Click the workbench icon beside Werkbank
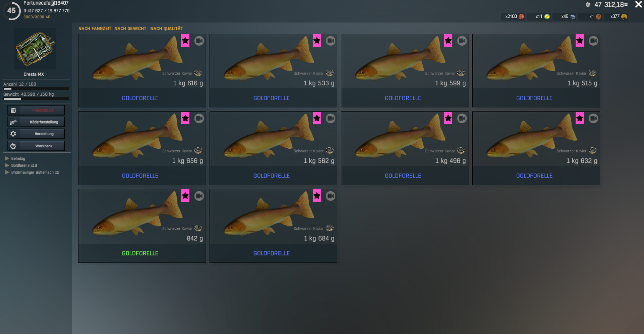The image size is (644, 334). [13, 146]
